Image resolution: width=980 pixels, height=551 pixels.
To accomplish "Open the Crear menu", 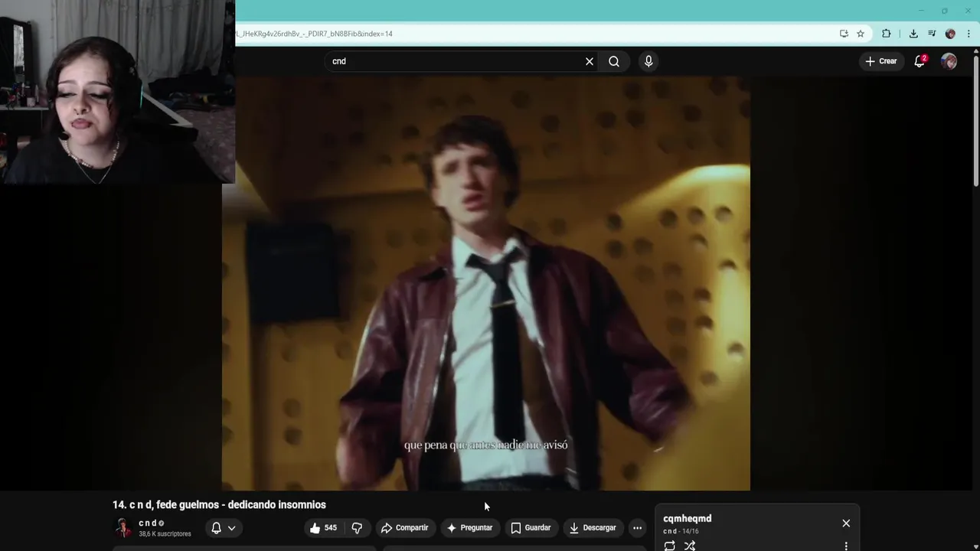I will (x=880, y=61).
